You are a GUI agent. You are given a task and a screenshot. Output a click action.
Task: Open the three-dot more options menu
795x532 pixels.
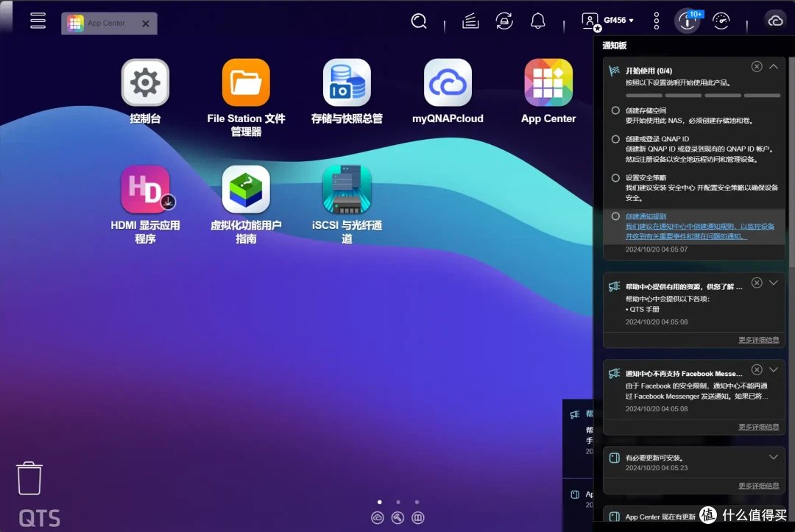tap(657, 21)
